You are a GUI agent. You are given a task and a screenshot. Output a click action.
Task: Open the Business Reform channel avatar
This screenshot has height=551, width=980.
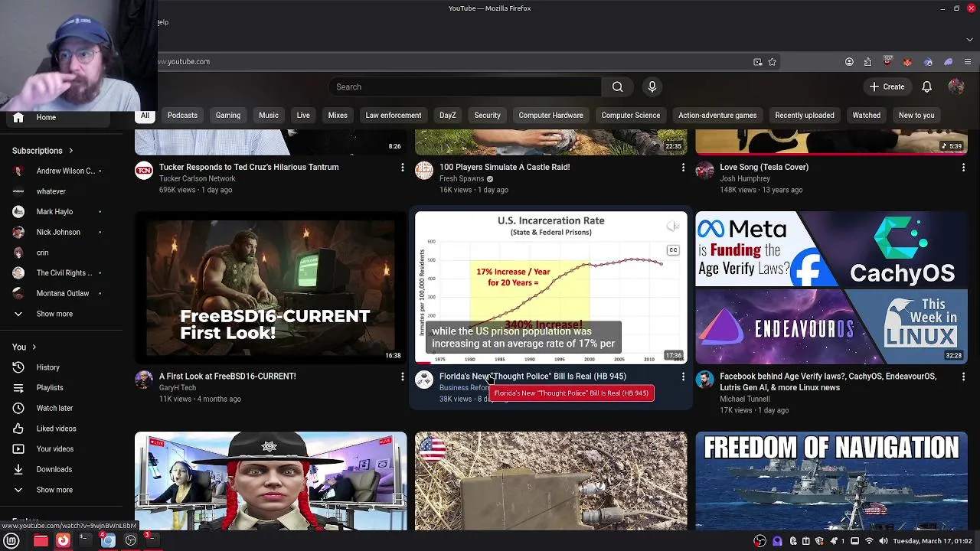pyautogui.click(x=424, y=380)
